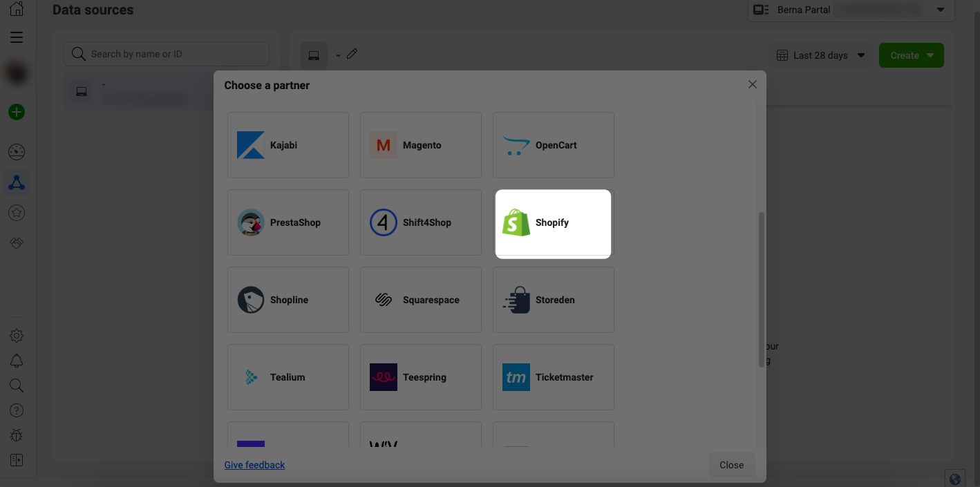Click the magnifier search icon in sidebar
The image size is (980, 487).
17,385
